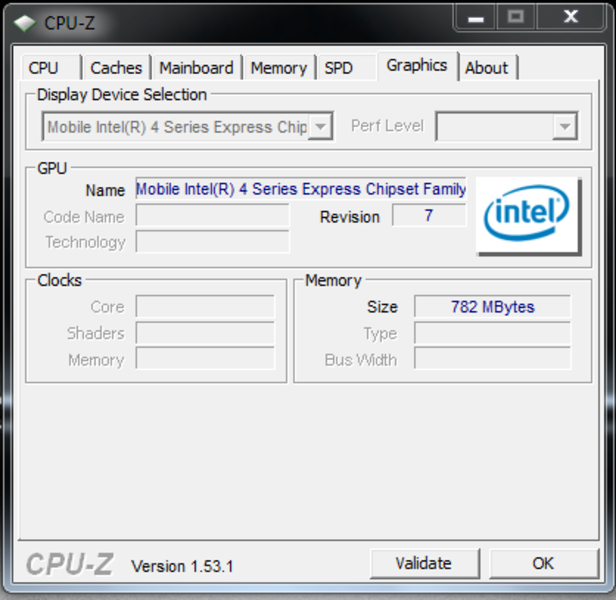
Task: Click the Clocks Core field
Action: [205, 306]
